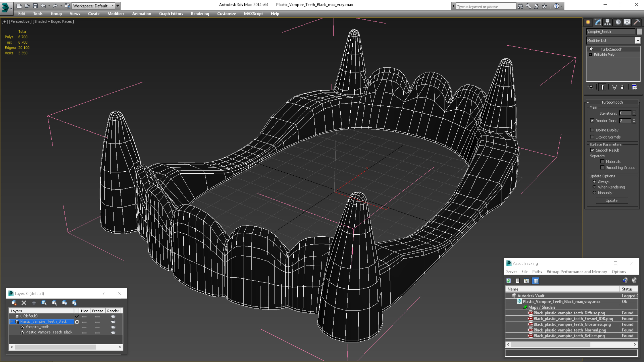Viewport: 644px width, 362px height.
Task: Click the Pin Stack icon
Action: point(591,87)
